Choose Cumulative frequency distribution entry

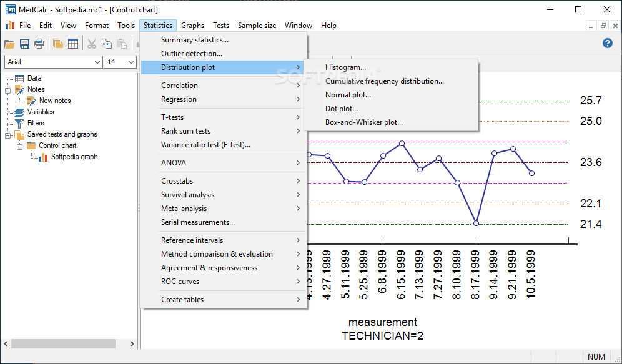[x=391, y=81]
